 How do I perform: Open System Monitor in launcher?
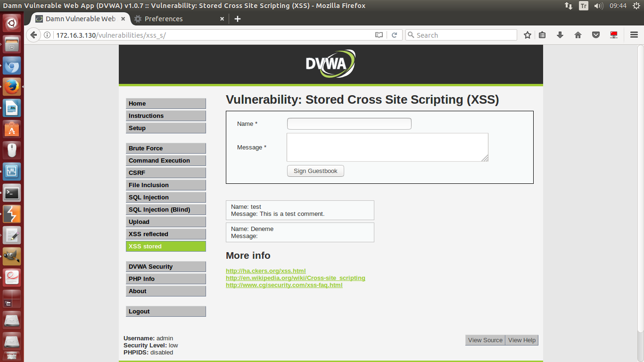click(x=12, y=172)
